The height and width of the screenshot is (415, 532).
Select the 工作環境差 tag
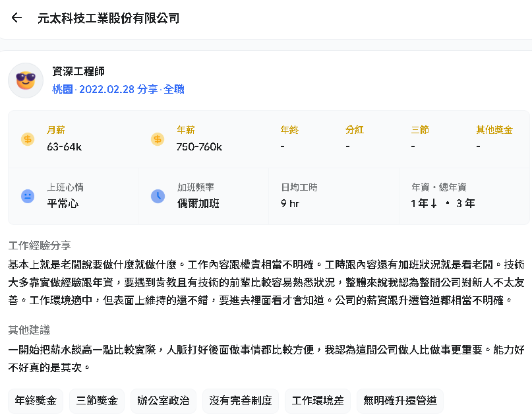(x=318, y=400)
